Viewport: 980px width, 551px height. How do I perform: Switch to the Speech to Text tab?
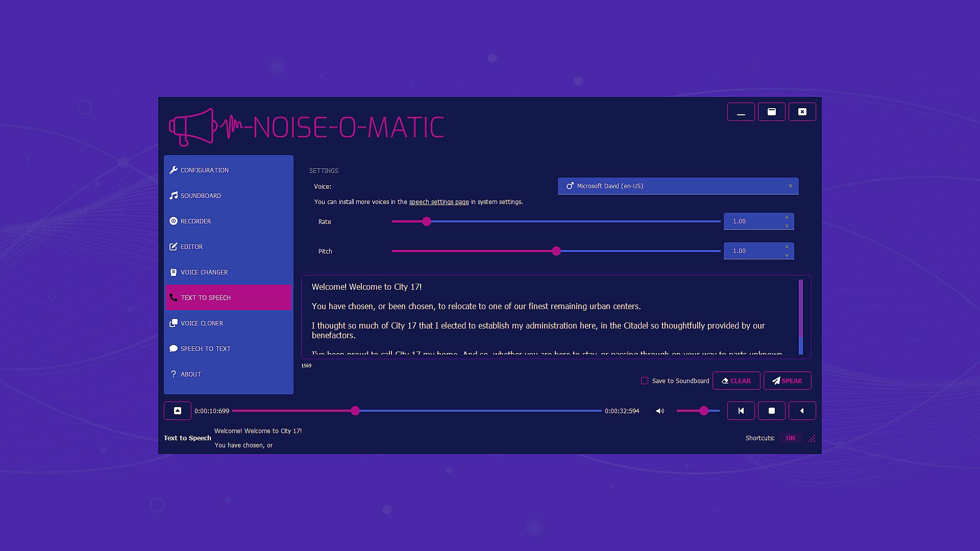[x=205, y=349]
